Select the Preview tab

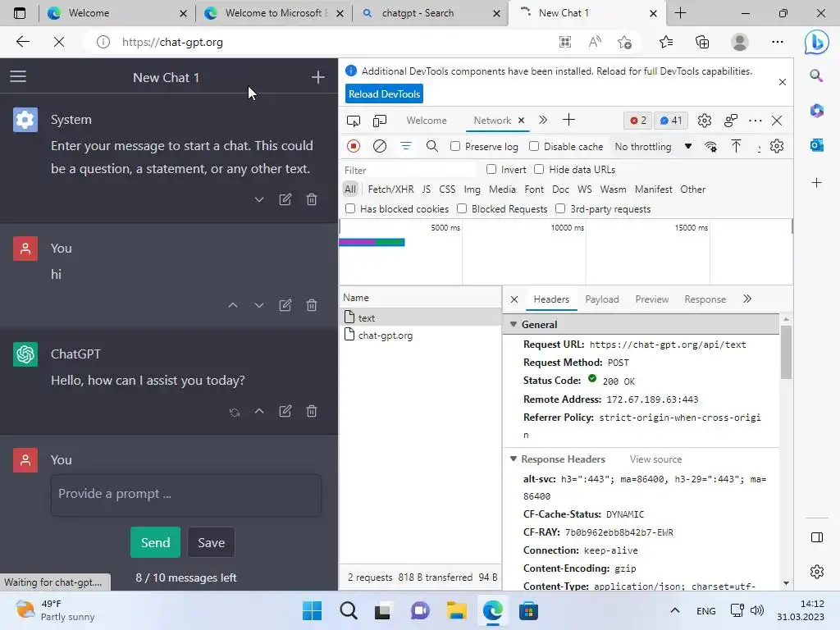click(x=651, y=299)
